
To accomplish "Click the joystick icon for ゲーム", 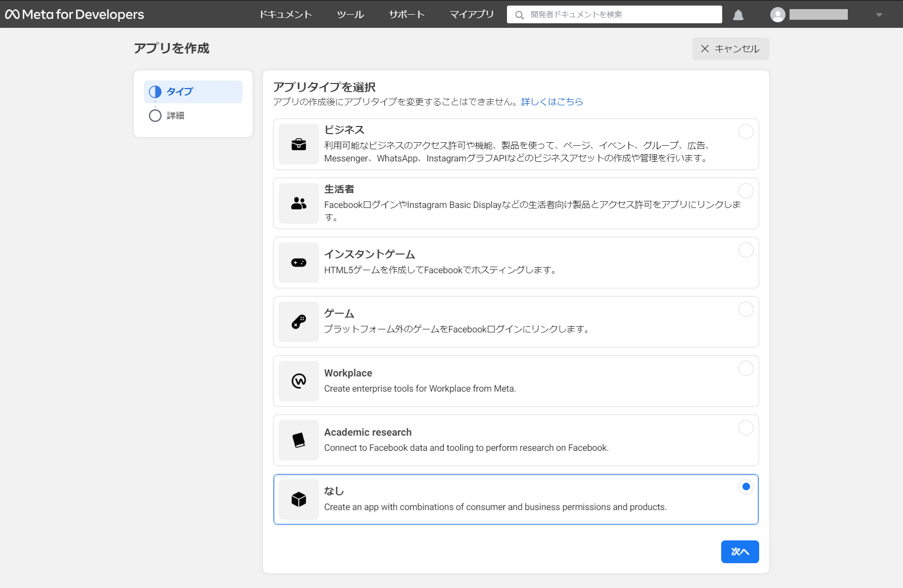I will (299, 322).
